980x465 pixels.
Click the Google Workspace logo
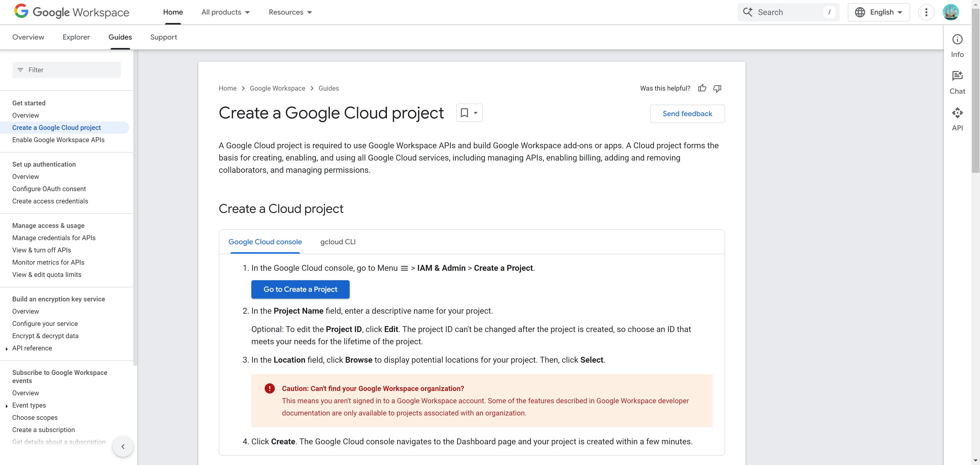pyautogui.click(x=71, y=12)
